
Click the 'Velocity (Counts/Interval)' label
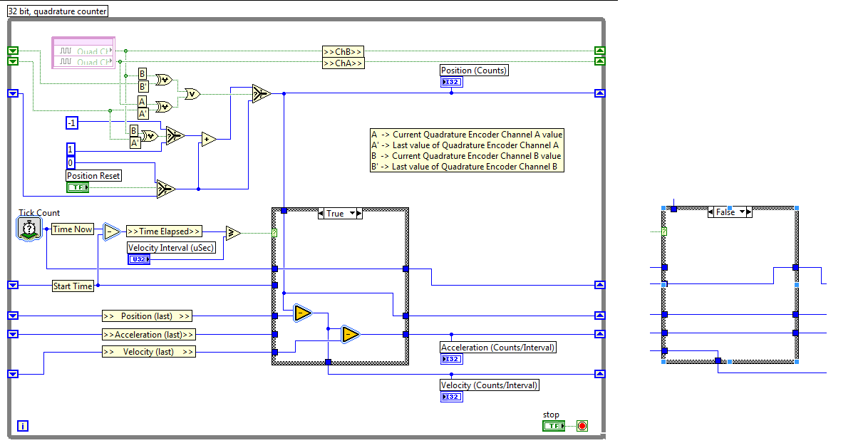coord(490,385)
